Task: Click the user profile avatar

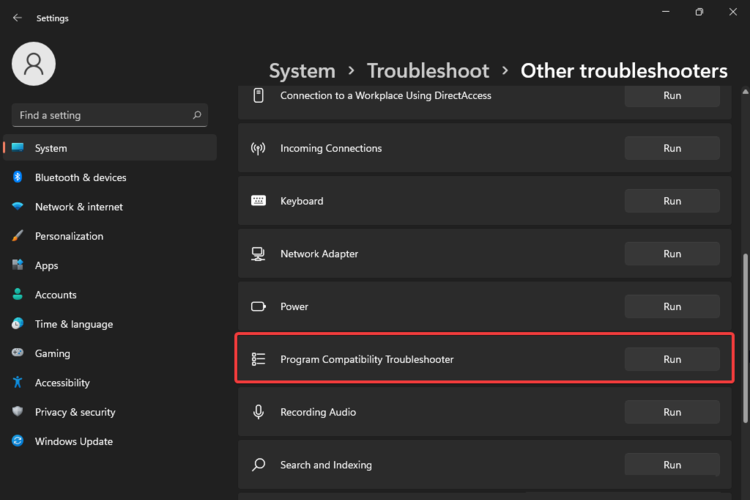Action: point(34,64)
